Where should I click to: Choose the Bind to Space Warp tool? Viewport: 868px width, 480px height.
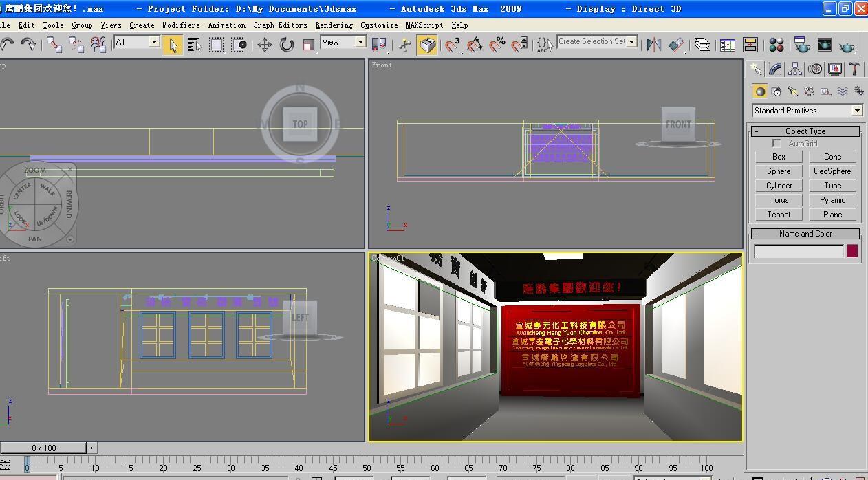(x=98, y=45)
